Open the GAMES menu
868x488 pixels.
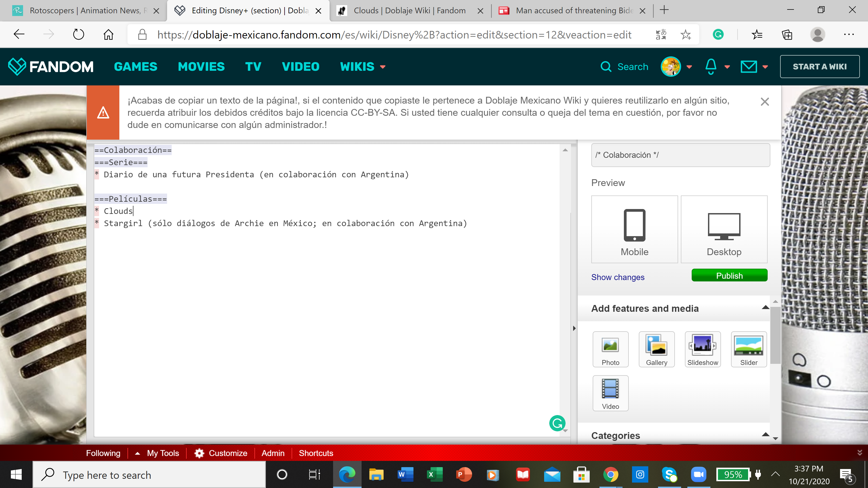pyautogui.click(x=135, y=67)
